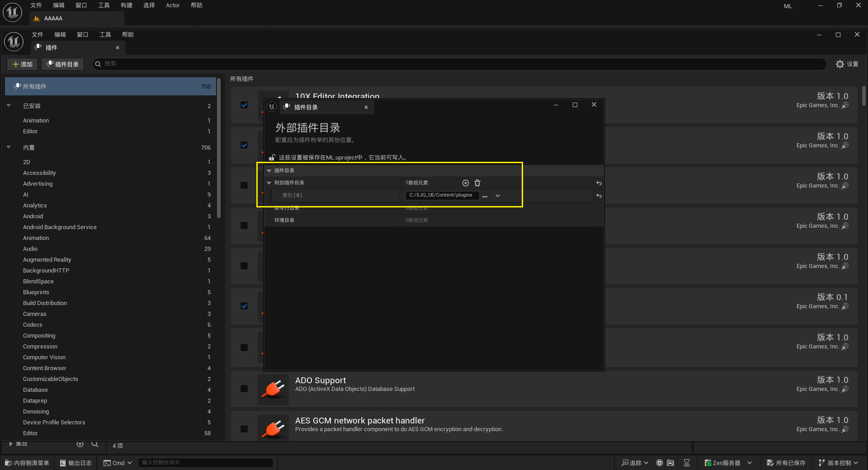Click trash icon to empty plugin directories array

pyautogui.click(x=477, y=183)
